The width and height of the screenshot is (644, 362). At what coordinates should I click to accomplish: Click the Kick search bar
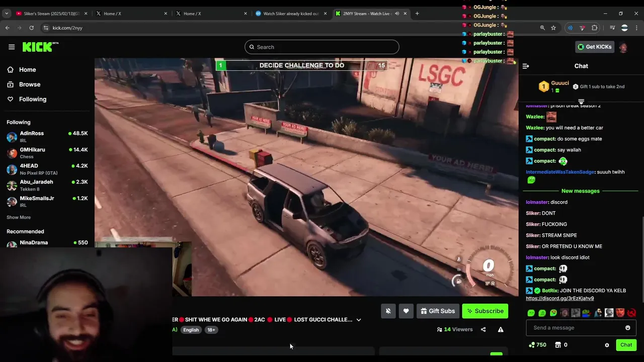click(322, 47)
